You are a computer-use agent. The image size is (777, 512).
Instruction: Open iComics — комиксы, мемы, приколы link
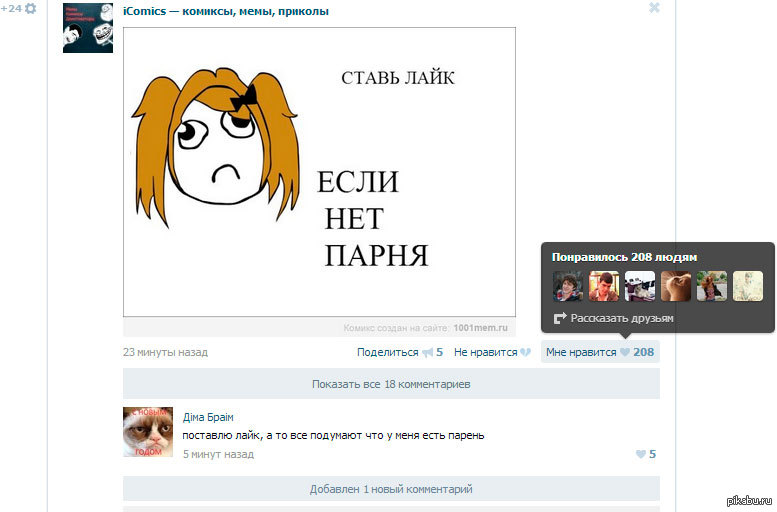click(x=225, y=11)
